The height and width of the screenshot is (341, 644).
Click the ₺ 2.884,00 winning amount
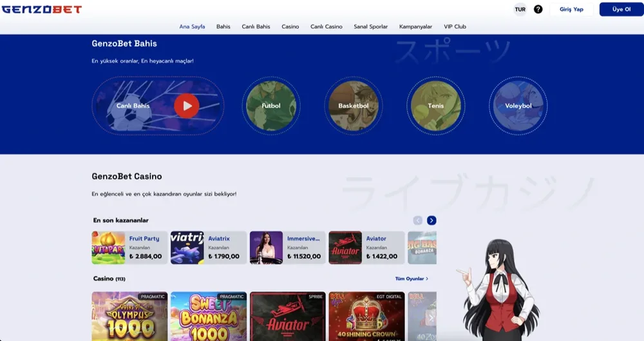click(x=146, y=257)
